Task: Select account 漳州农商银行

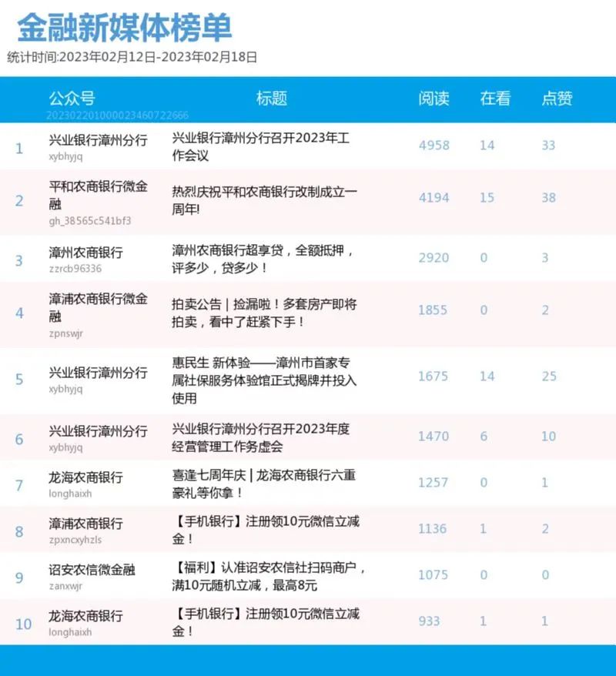Action: [85, 253]
